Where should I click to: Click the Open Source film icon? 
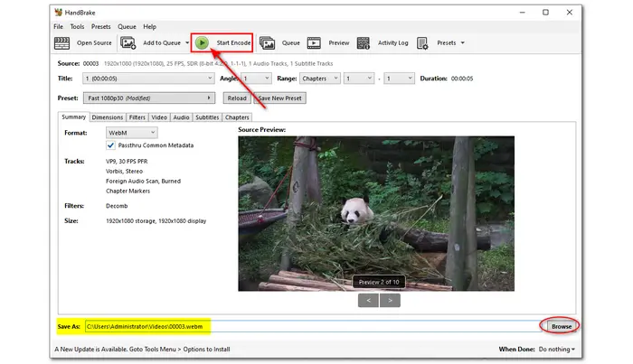click(x=62, y=42)
